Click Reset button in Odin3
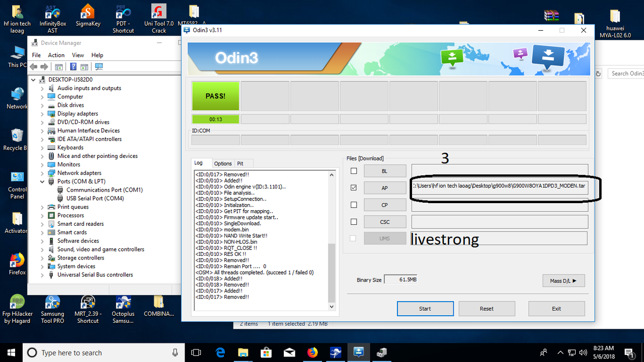 point(487,309)
